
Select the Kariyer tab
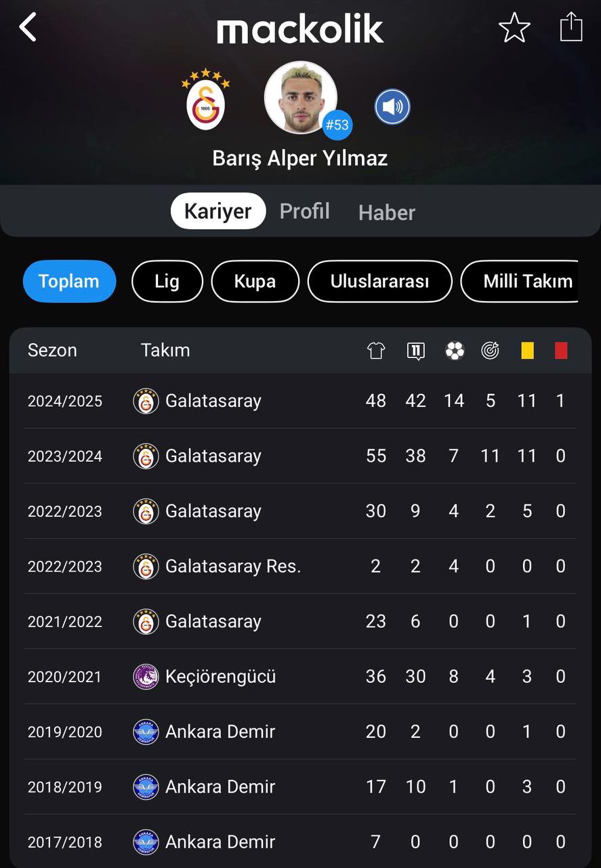click(x=218, y=211)
